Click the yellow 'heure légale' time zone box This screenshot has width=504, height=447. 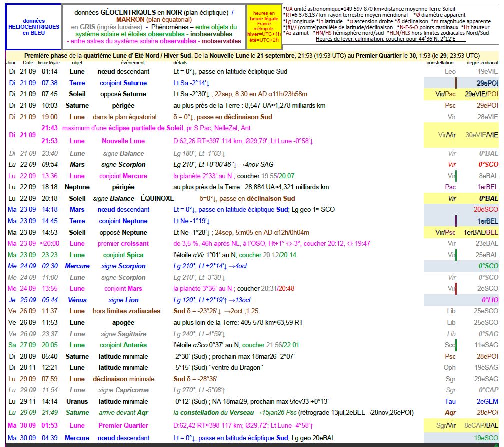(264, 27)
